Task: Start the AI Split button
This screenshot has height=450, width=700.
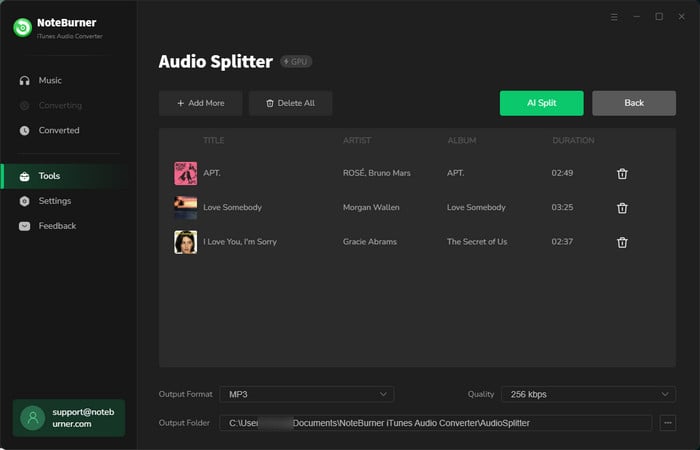Action: click(x=542, y=103)
